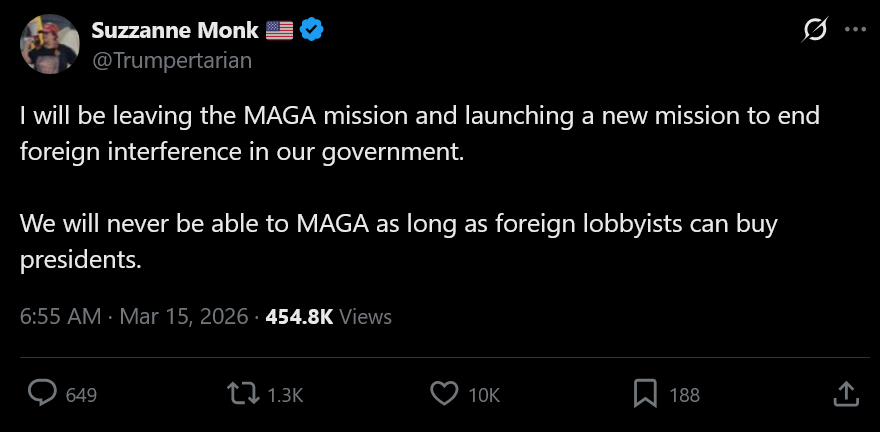Open the repost arrows icon menu

pos(243,393)
